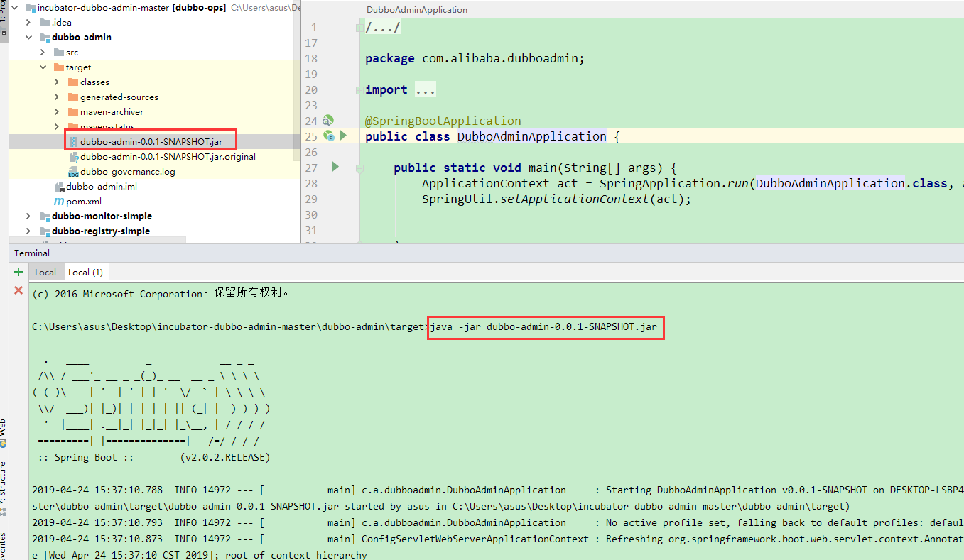
Task: Collapse the target folder arrow
Action: click(x=43, y=67)
